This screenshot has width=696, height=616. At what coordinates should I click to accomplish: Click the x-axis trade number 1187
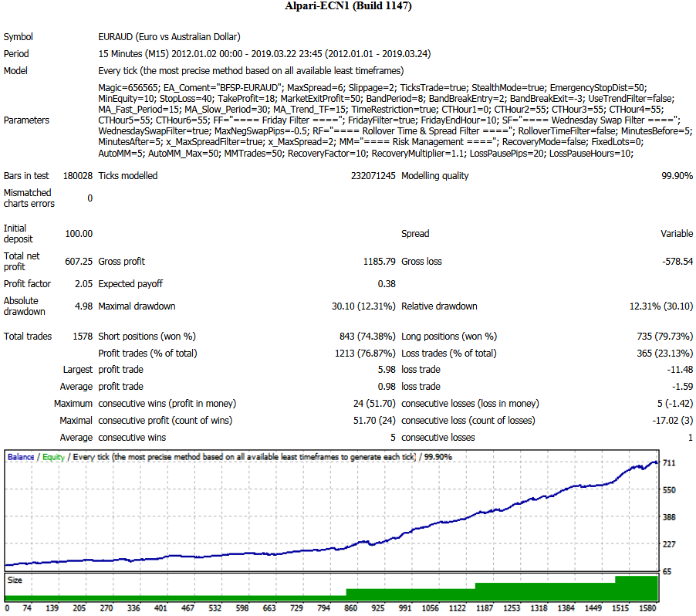pos(485,608)
